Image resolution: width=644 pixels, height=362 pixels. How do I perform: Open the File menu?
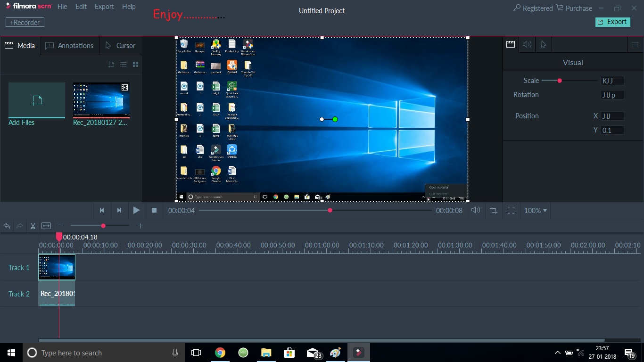pyautogui.click(x=62, y=7)
